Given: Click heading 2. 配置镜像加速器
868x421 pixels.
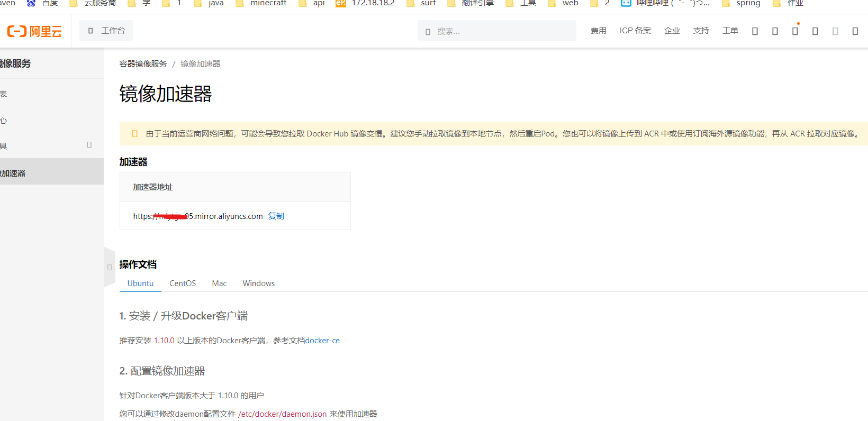Looking at the screenshot, I should coord(162,371).
